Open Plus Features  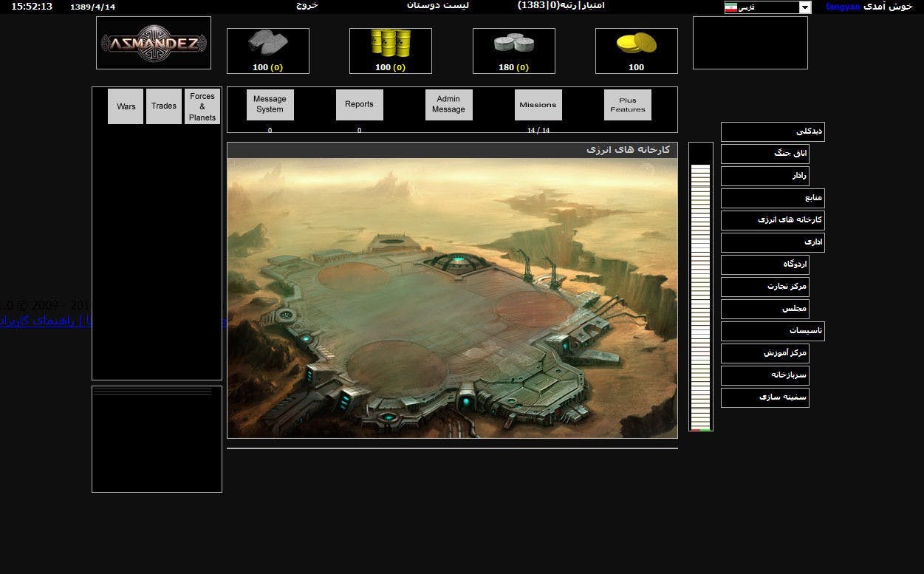(x=628, y=105)
